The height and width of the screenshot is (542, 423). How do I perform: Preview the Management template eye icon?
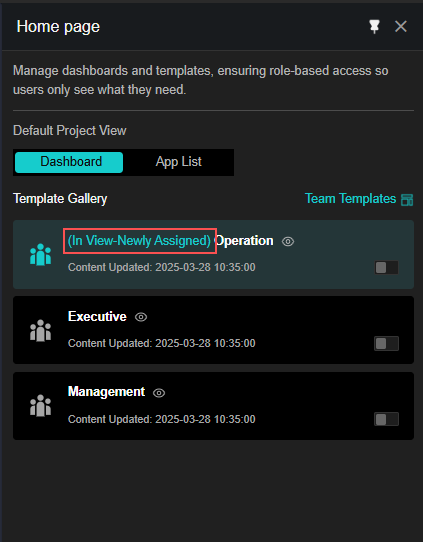pyautogui.click(x=159, y=393)
